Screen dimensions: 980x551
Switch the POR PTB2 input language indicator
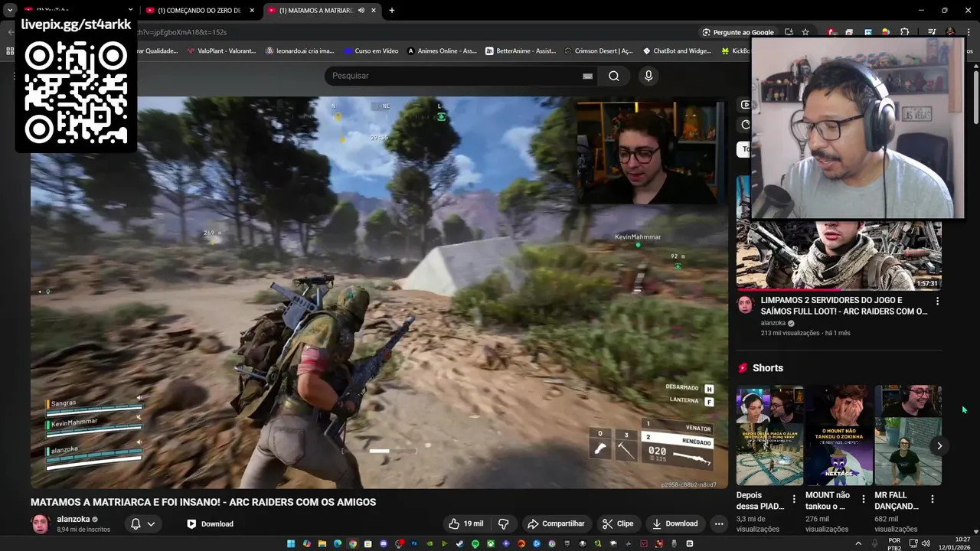point(894,544)
